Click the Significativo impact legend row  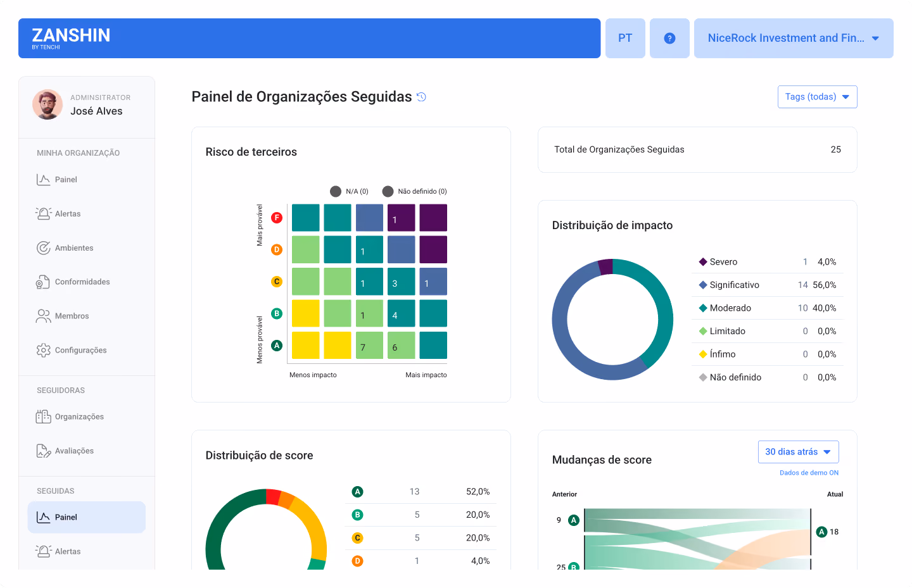[x=768, y=285]
